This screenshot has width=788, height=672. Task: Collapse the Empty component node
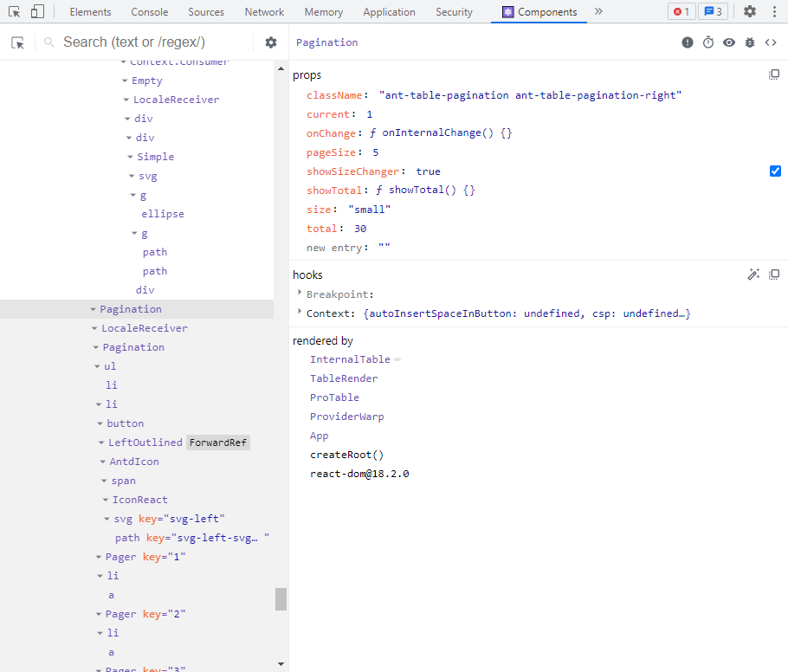tap(125, 81)
